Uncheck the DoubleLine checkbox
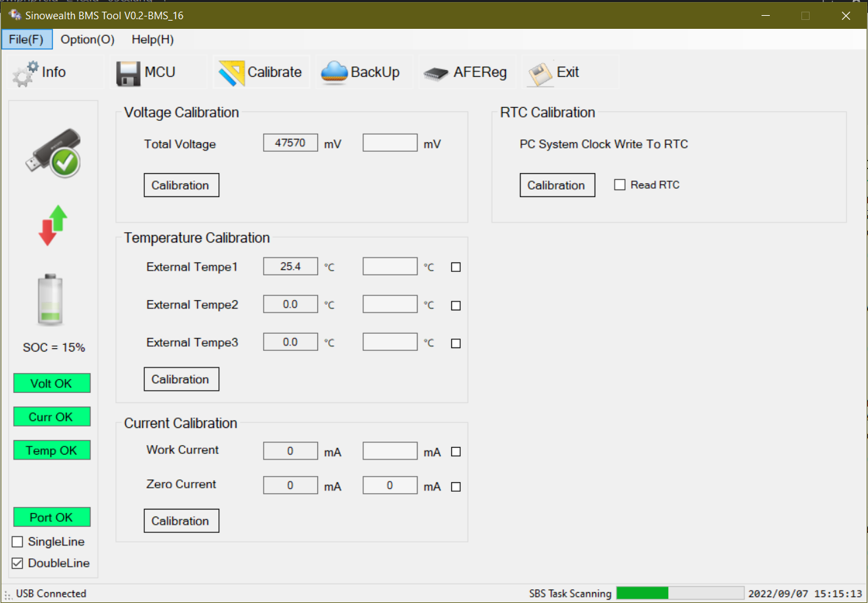The height and width of the screenshot is (603, 868). (17, 563)
